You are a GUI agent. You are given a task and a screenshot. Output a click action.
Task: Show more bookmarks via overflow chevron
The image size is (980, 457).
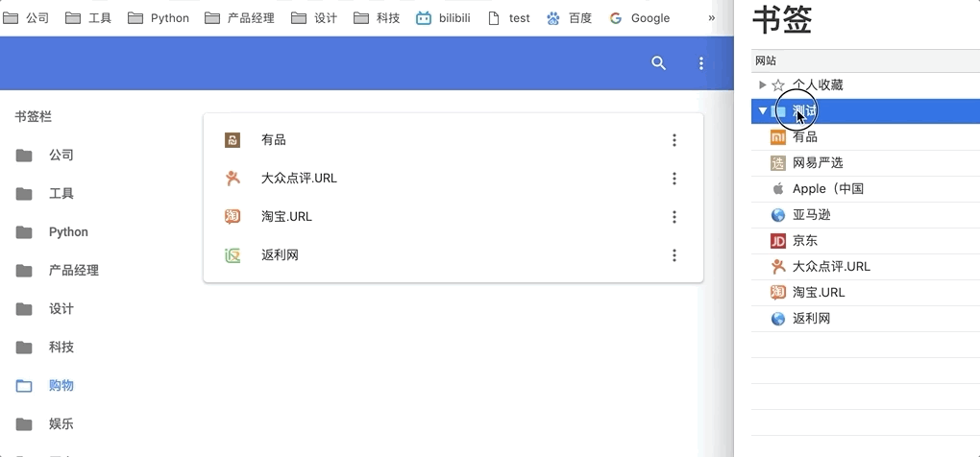[711, 18]
